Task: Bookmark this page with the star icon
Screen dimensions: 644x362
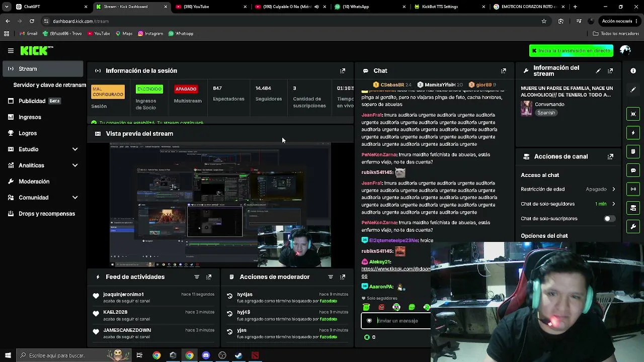Action: [x=544, y=21]
